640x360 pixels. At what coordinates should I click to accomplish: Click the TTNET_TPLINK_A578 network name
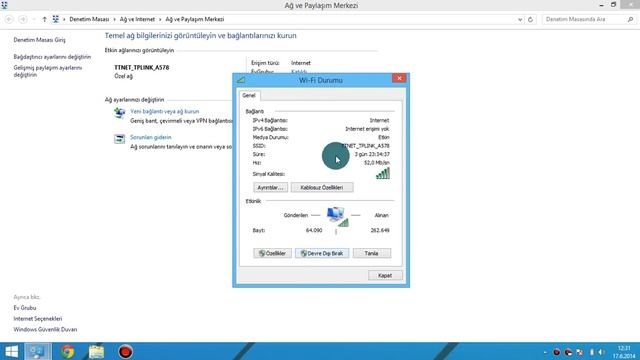coord(141,67)
